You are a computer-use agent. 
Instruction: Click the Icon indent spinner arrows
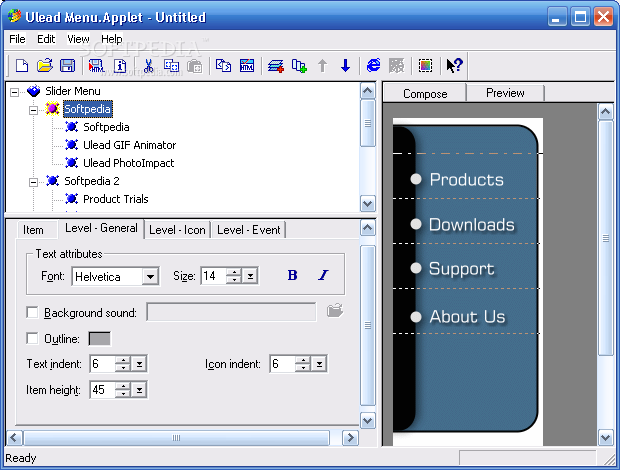point(303,364)
